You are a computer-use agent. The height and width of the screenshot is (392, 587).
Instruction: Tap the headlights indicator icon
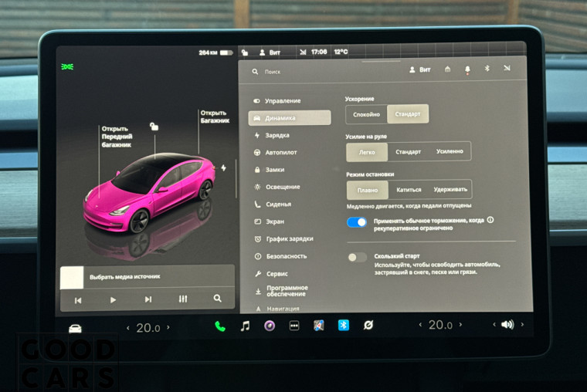coord(67,66)
